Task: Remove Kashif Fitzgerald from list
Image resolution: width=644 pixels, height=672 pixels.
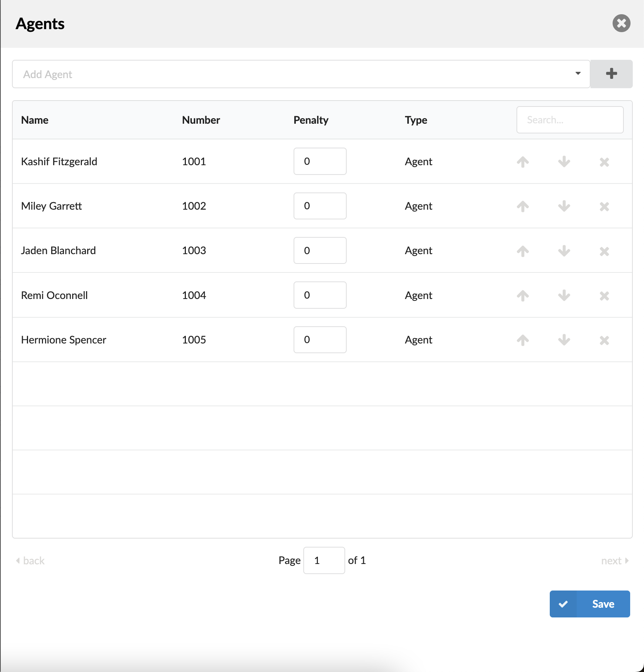Action: tap(604, 162)
